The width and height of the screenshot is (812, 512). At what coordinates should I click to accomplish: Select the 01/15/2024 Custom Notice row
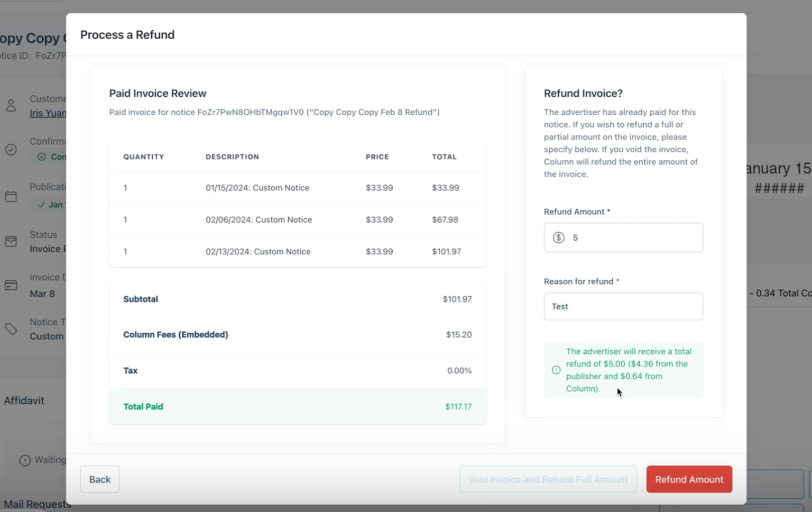[x=297, y=188]
